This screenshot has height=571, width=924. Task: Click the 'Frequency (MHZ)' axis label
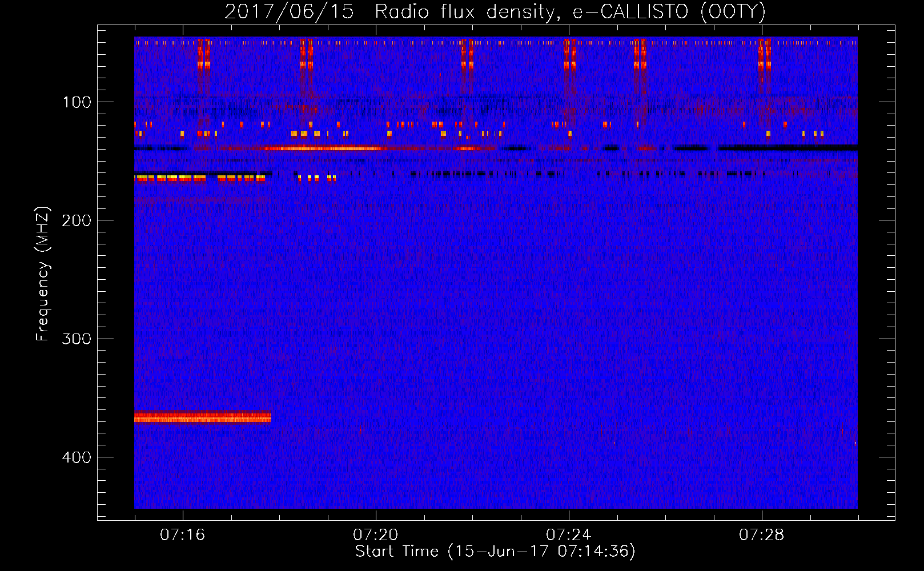coord(43,274)
